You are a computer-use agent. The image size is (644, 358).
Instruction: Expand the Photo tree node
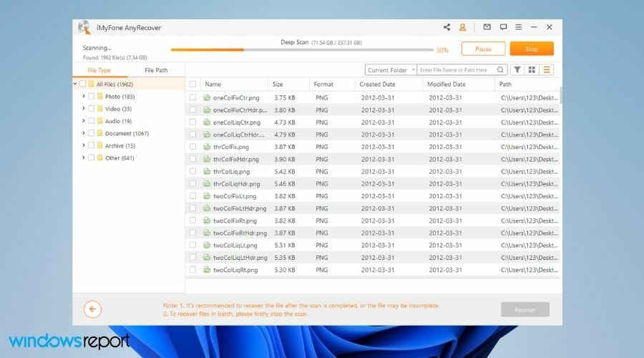coord(84,96)
